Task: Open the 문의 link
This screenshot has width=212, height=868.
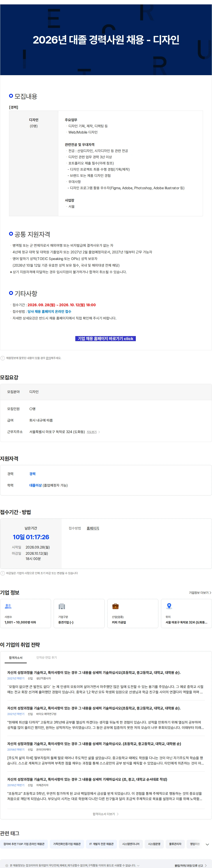Action: pos(48,358)
